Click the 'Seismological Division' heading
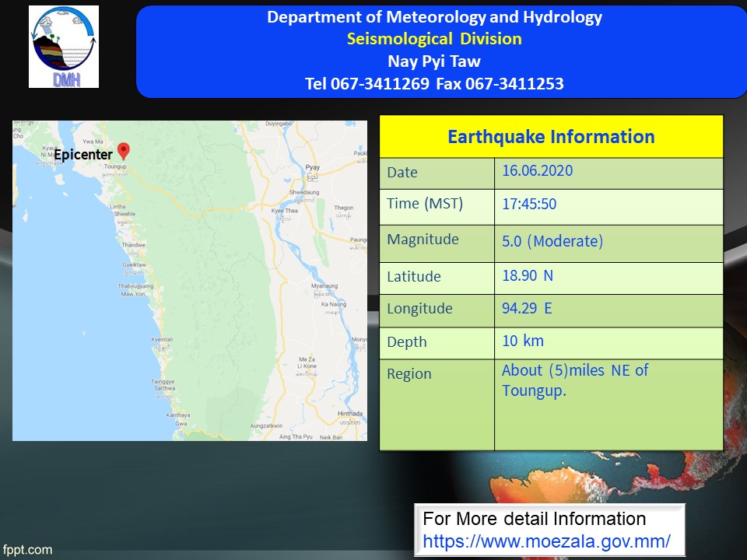Viewport: 747px width, 560px height. [x=434, y=39]
